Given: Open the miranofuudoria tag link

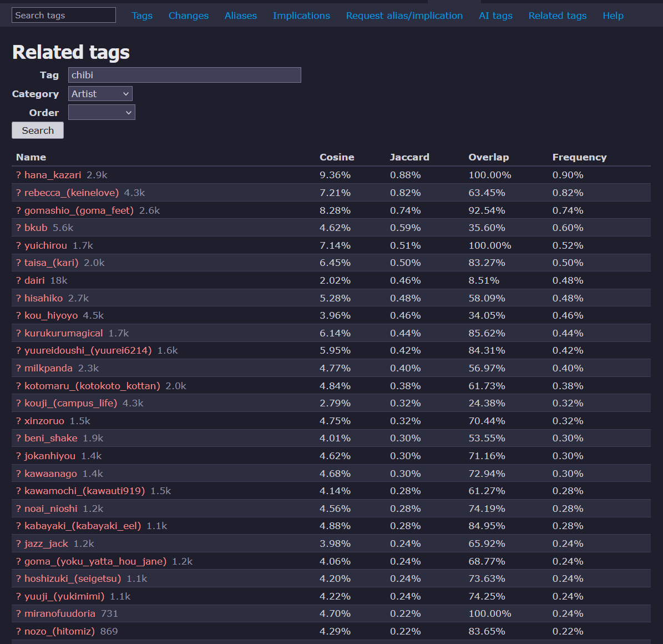Looking at the screenshot, I should (x=59, y=614).
